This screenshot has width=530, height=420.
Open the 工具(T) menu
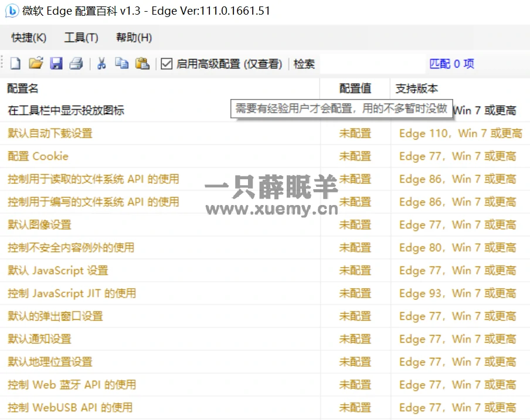tap(81, 37)
